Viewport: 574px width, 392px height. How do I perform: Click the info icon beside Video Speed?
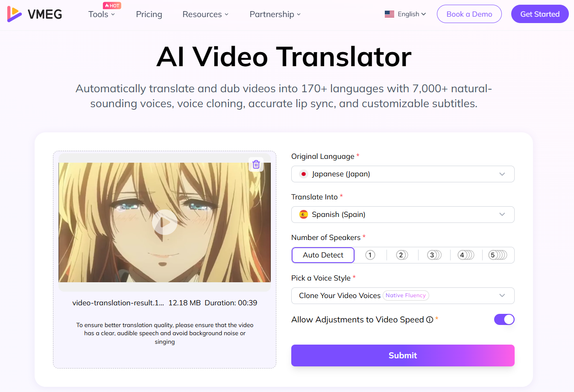pos(430,320)
